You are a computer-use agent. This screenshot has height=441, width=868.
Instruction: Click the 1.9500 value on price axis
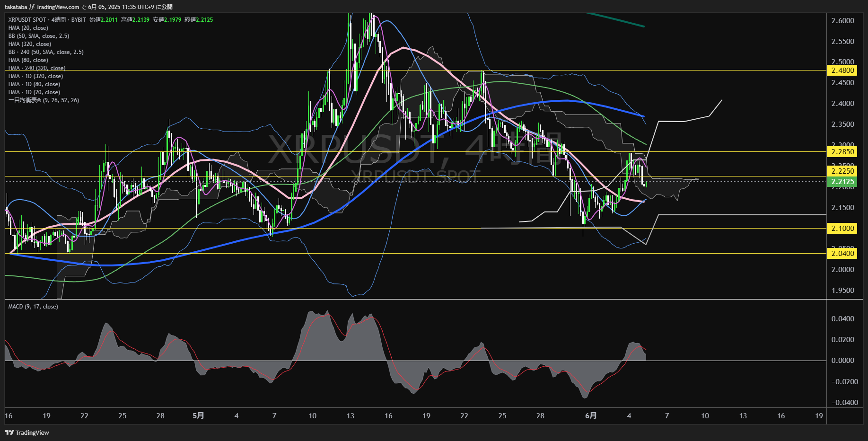coord(842,291)
